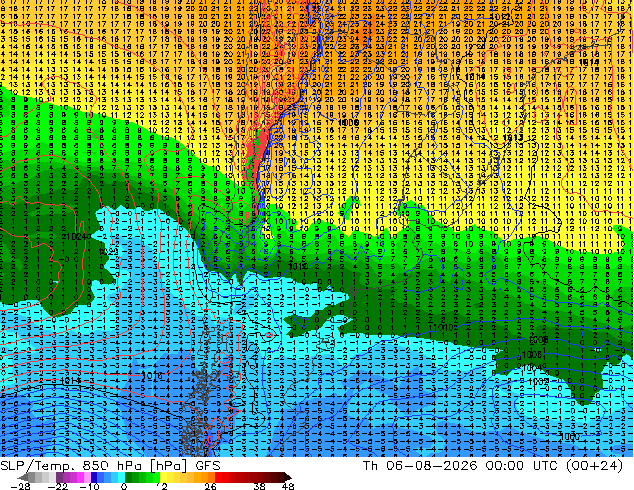Image resolution: width=634 pixels, height=490 pixels.
Task: Pick the bright red swatch in the legend
Action: pos(218,477)
